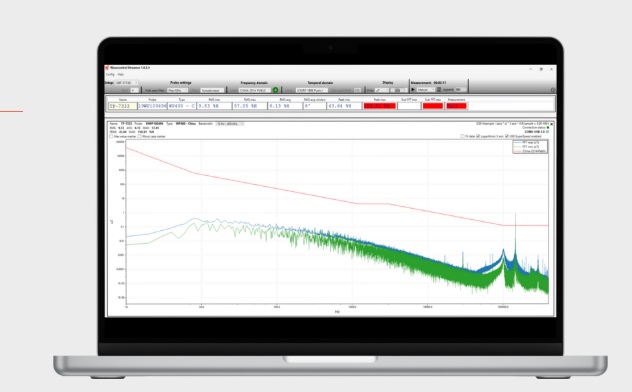Toggle the Append switch

pyautogui.click(x=460, y=89)
